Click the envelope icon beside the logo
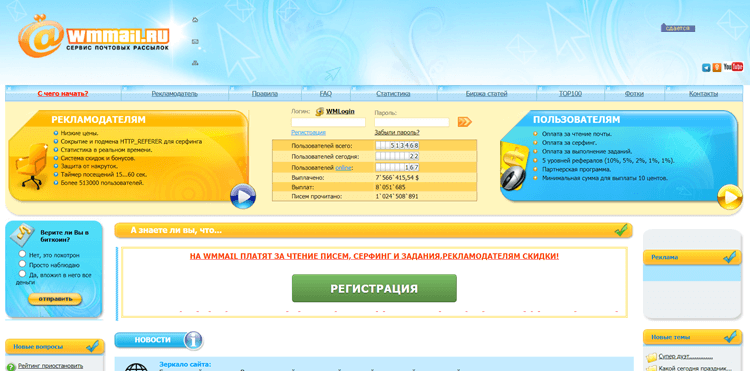Screen dimensions: 750x371 tap(195, 42)
